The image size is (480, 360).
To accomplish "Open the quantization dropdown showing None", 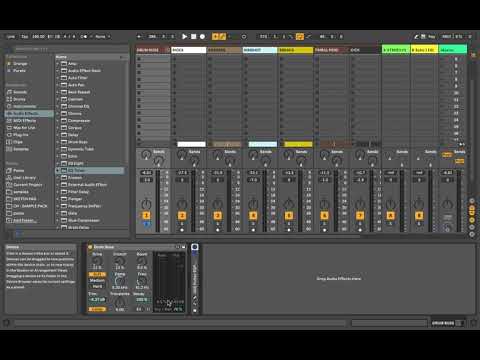I will [x=102, y=36].
